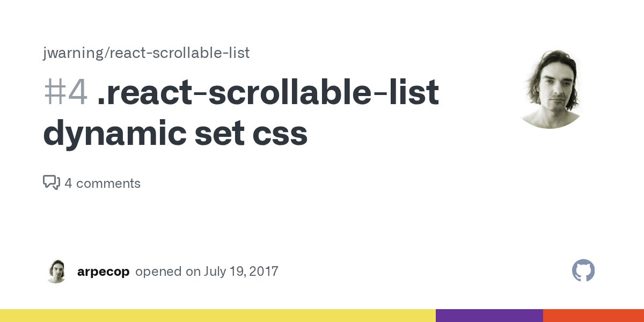Screen dimensions: 644x322
Task: Click the yellow language bar segment
Action: [x=217, y=316]
